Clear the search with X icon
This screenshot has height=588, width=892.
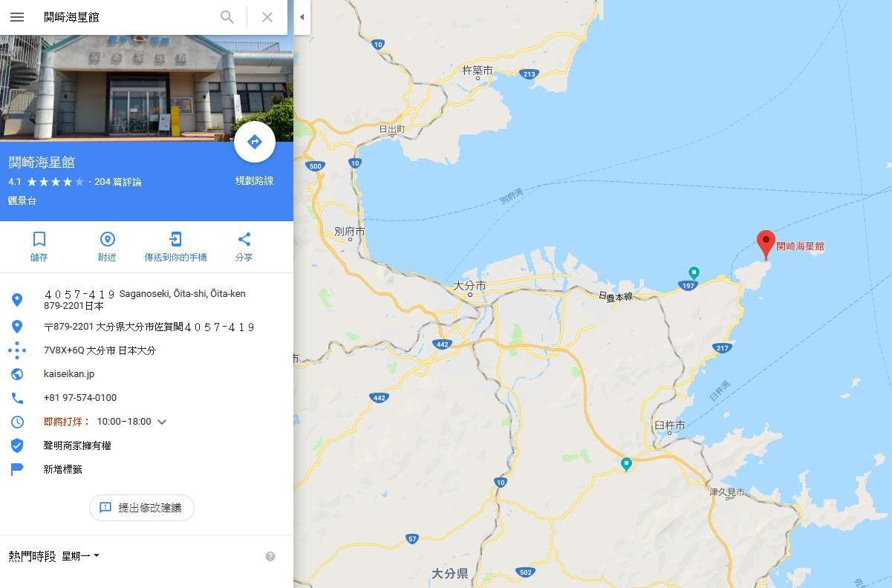(x=267, y=17)
